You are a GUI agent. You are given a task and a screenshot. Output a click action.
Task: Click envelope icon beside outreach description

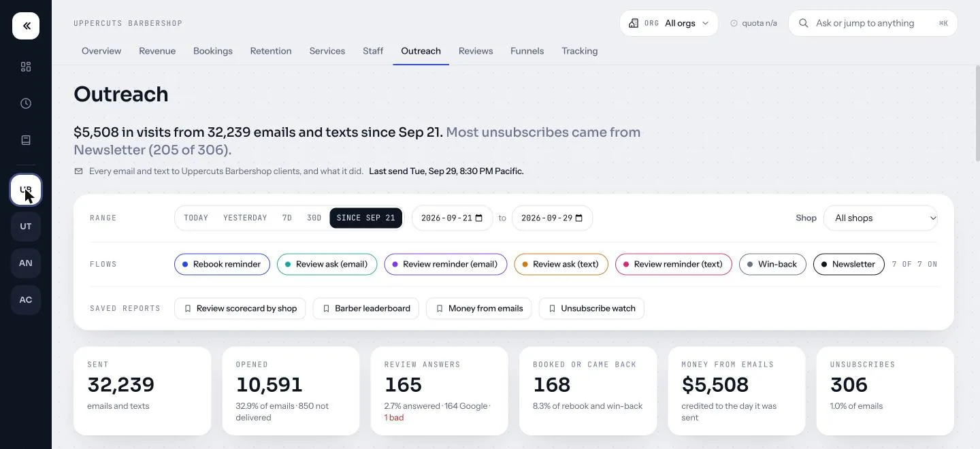pyautogui.click(x=78, y=171)
